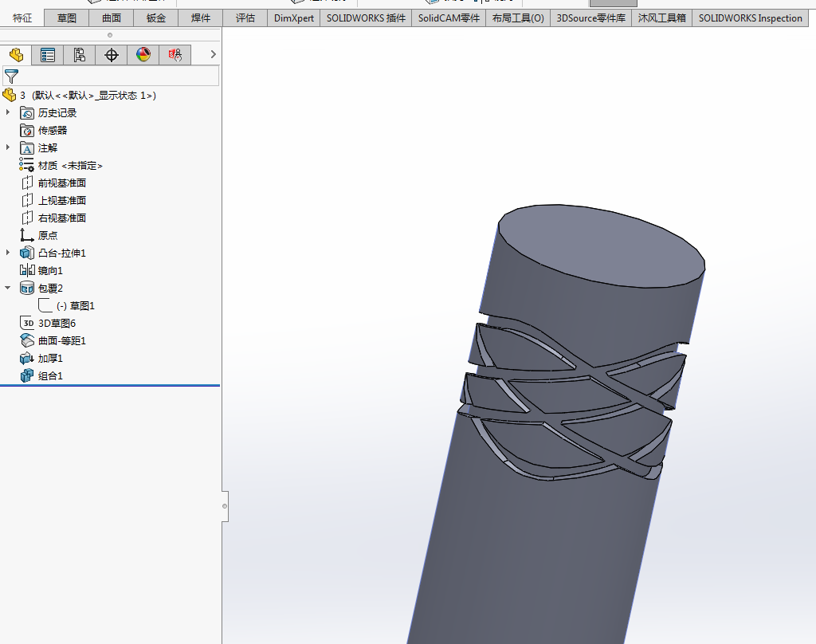Click the panel split handle above tabs
The width and height of the screenshot is (816, 644).
(x=110, y=35)
